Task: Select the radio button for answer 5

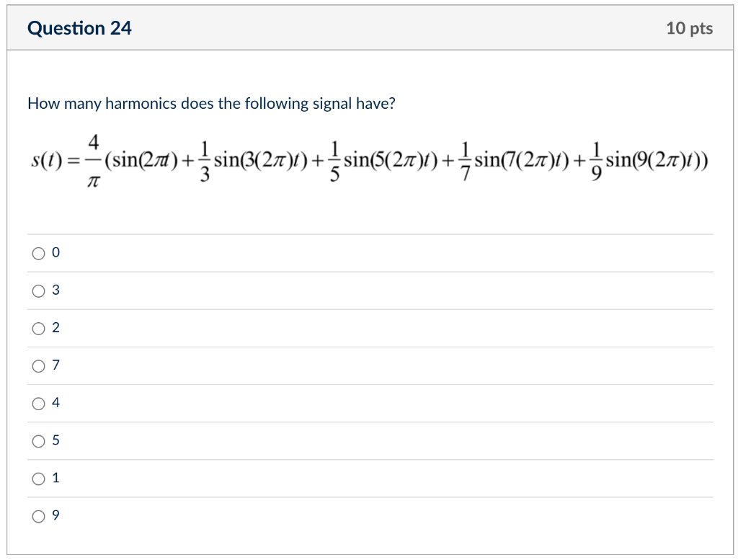Action: click(37, 440)
